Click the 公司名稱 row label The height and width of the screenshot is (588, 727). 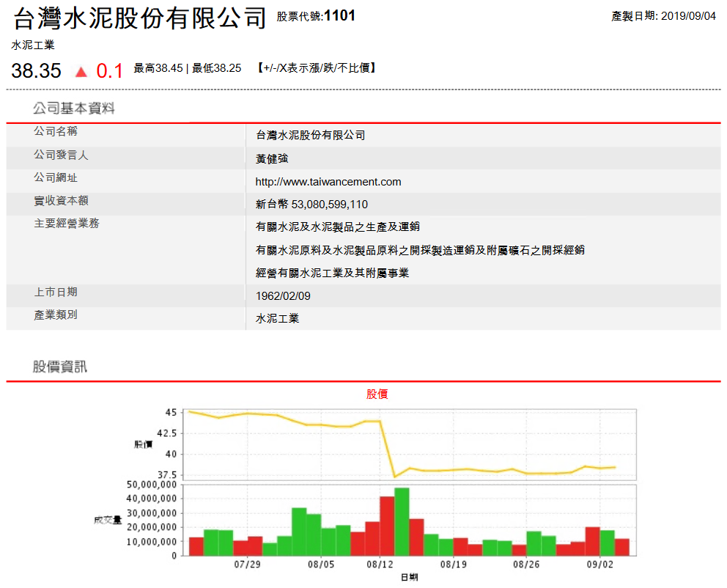click(x=55, y=131)
